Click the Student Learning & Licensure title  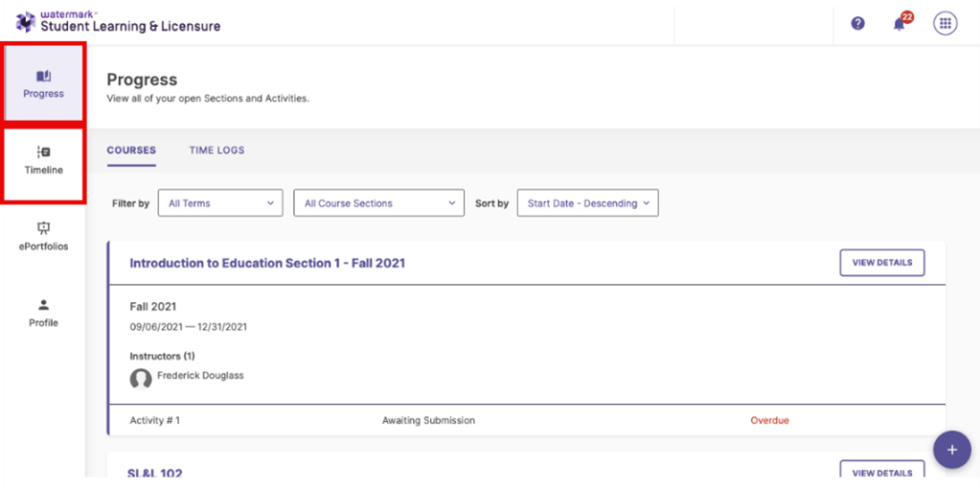pyautogui.click(x=130, y=26)
